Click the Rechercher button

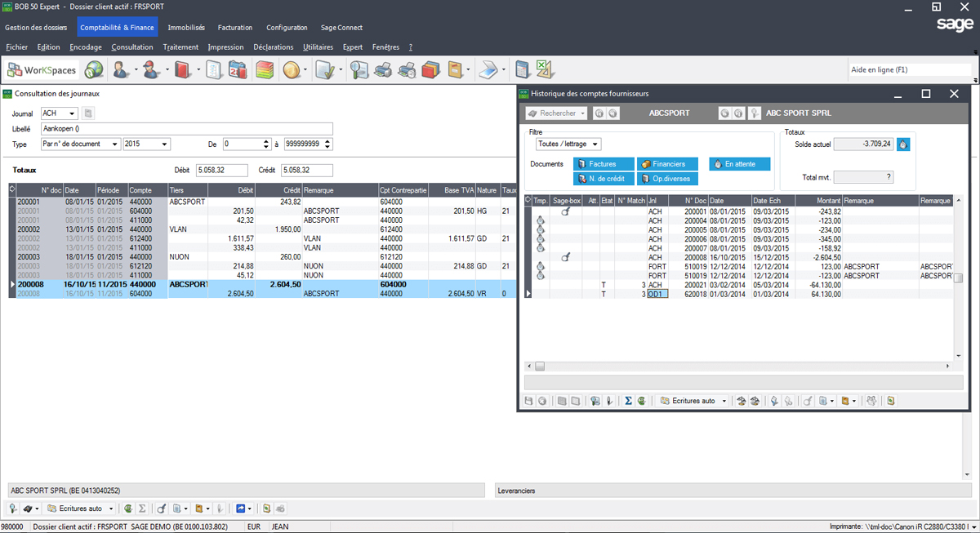click(557, 113)
